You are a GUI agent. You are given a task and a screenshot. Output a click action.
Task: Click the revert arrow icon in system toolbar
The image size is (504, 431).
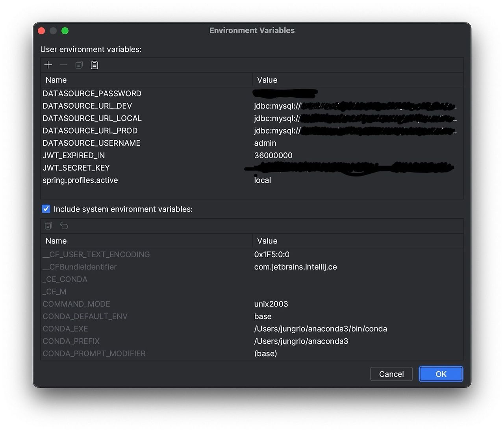(x=64, y=226)
